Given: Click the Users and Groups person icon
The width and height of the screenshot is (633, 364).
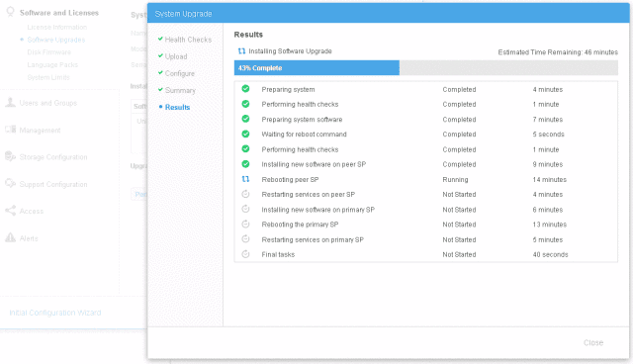Looking at the screenshot, I should (x=10, y=103).
